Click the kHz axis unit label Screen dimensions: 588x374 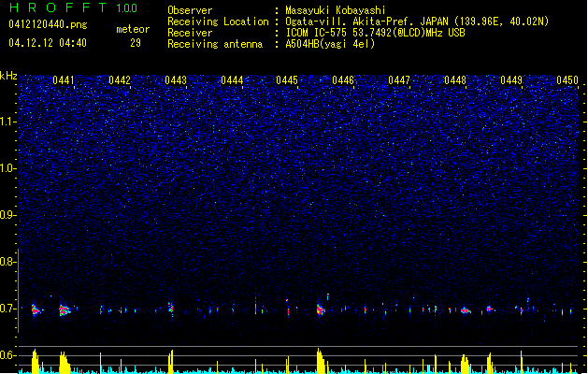tap(8, 76)
